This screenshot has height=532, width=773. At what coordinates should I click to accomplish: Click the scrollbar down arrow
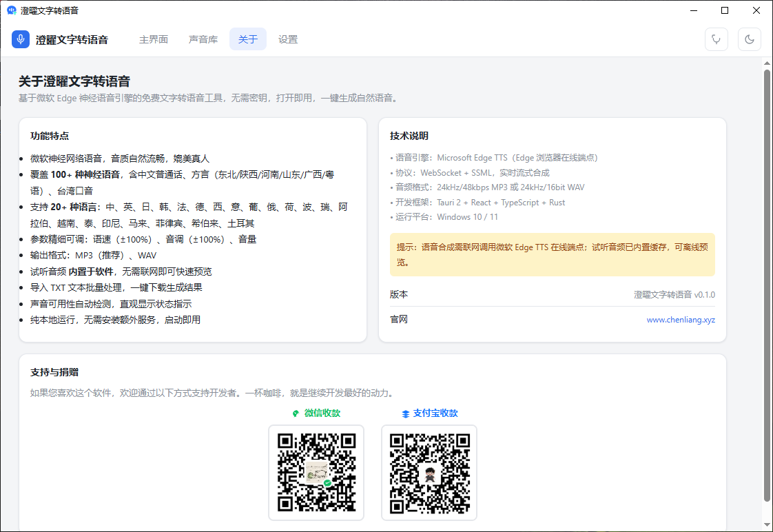(x=767, y=524)
